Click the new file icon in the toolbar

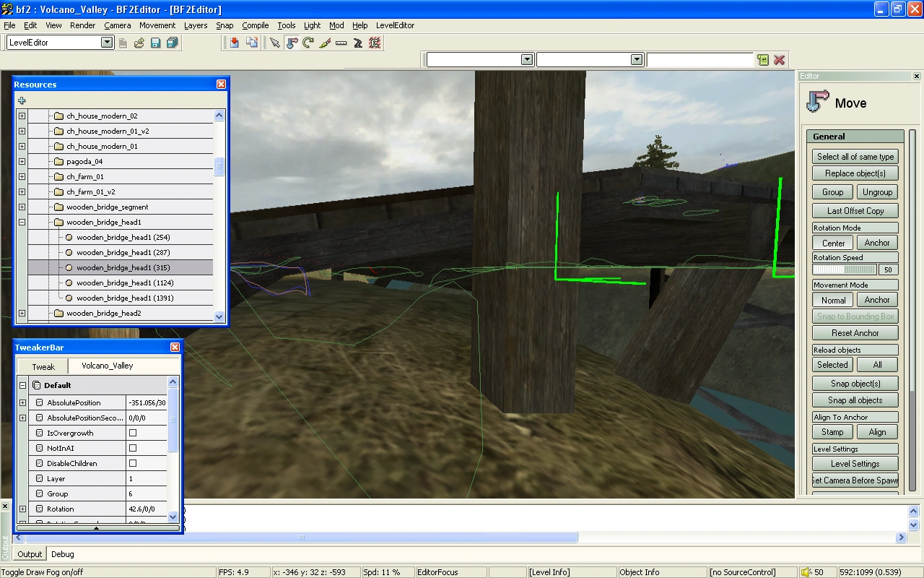123,43
